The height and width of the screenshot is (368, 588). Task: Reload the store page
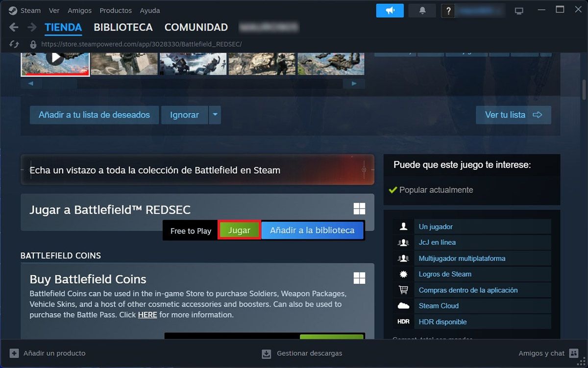[14, 44]
